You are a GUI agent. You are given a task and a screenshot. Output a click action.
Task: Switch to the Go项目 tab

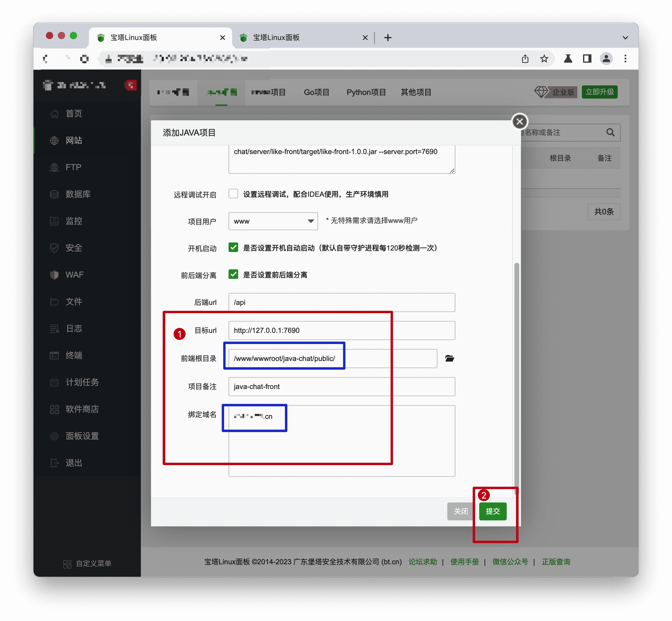(316, 92)
